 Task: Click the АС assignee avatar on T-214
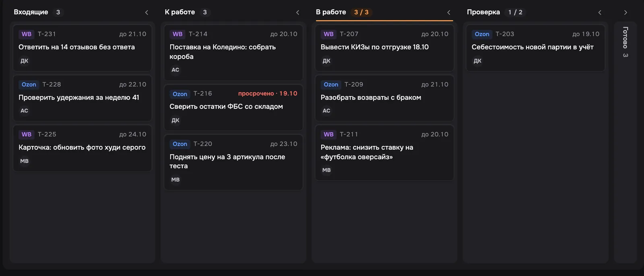pos(175,70)
